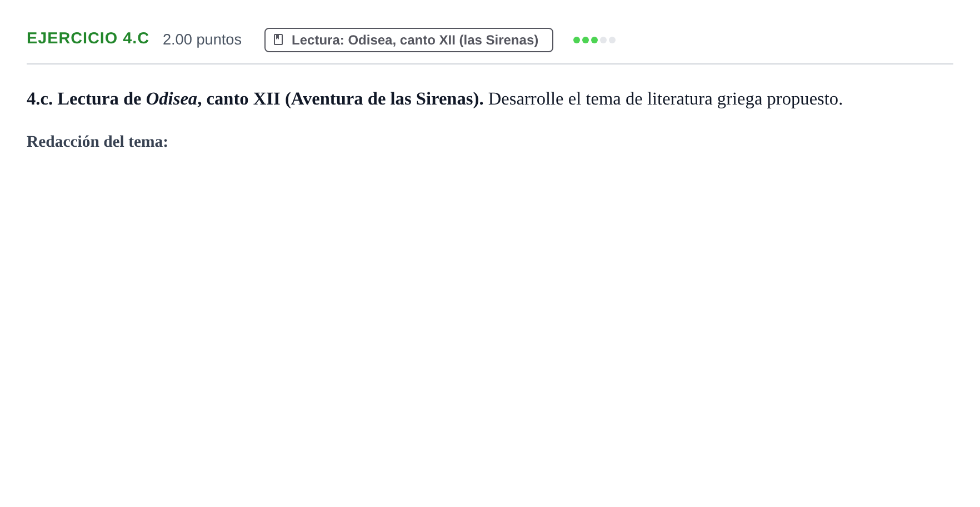This screenshot has height=507, width=980.
Task: Click the book icon in the Lectura tag
Action: click(x=278, y=39)
